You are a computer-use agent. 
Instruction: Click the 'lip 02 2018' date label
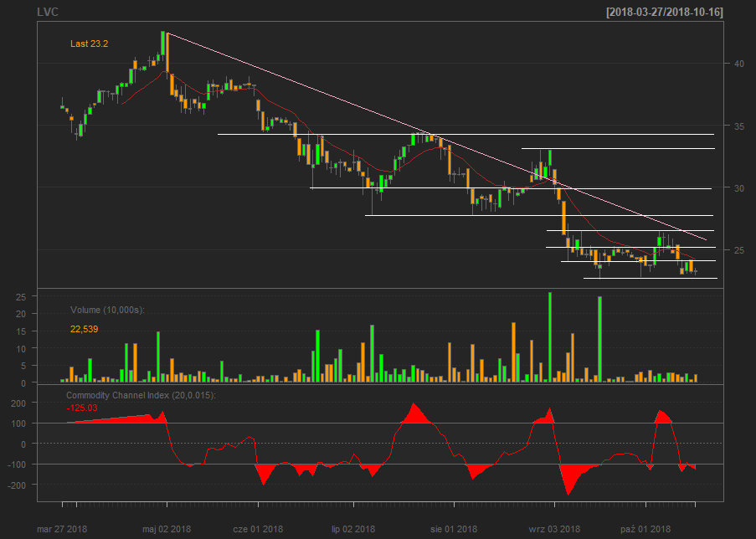pyautogui.click(x=353, y=529)
